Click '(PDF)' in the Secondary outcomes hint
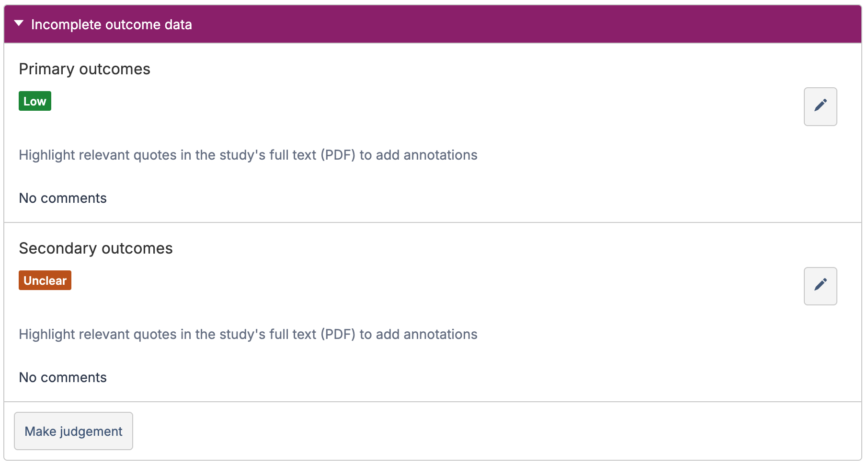 [338, 334]
